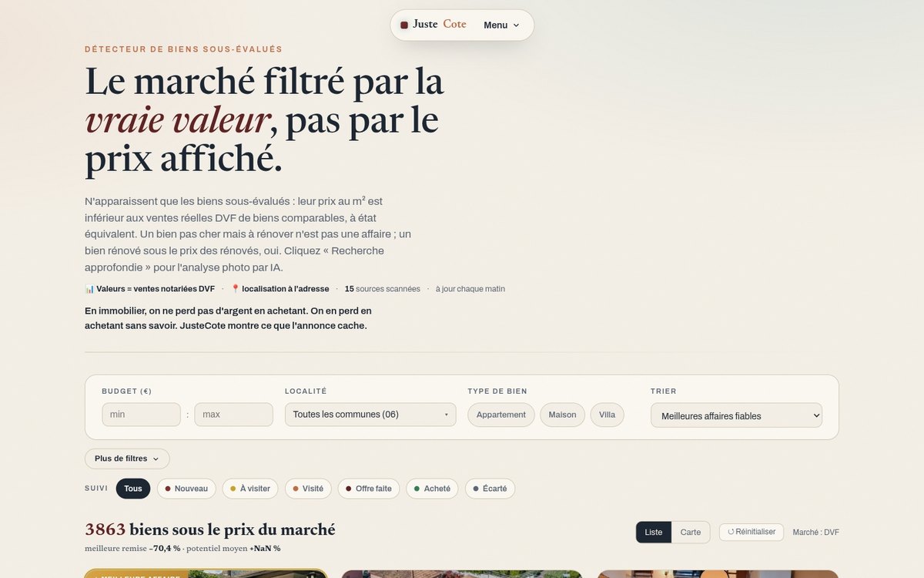Click "DÉTECTEUR DE BIENS SOUS-ÉVALUÉS" tagline
This screenshot has width=924, height=578.
pyautogui.click(x=184, y=49)
